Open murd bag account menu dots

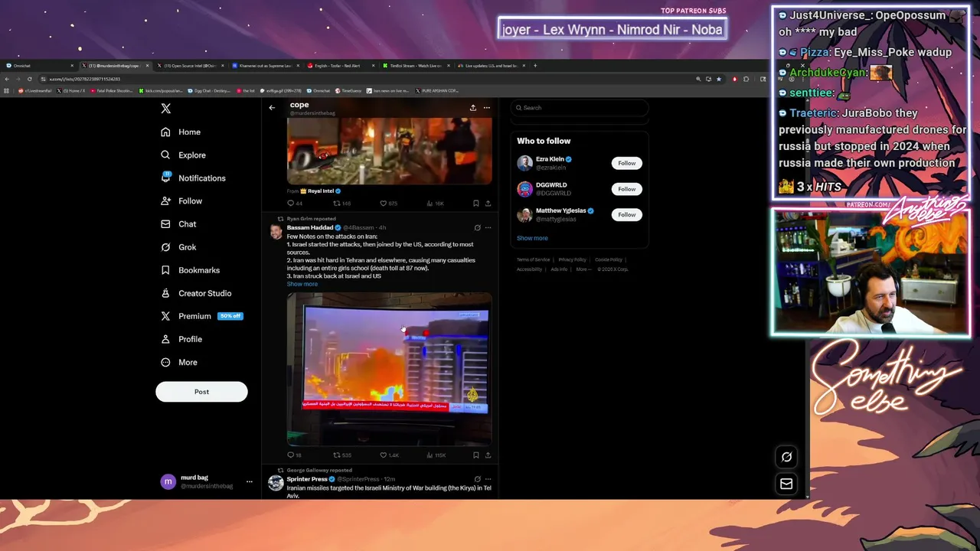pyautogui.click(x=249, y=482)
